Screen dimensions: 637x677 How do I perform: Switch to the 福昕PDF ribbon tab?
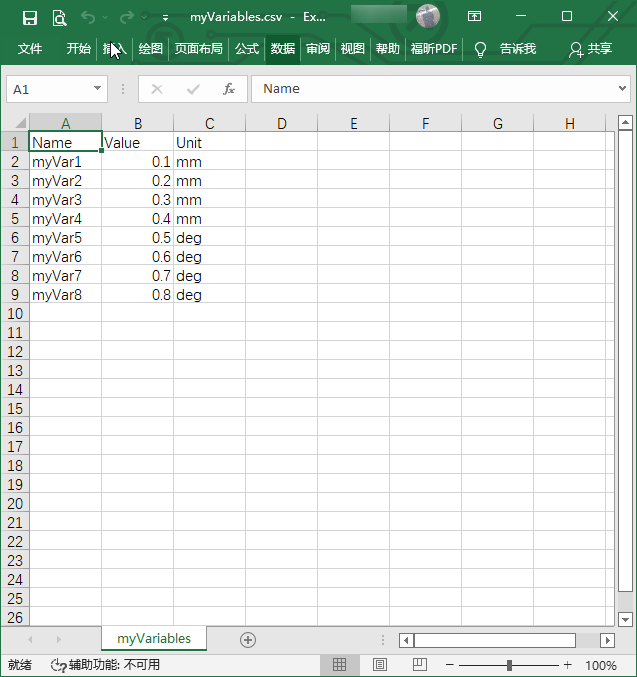click(434, 48)
